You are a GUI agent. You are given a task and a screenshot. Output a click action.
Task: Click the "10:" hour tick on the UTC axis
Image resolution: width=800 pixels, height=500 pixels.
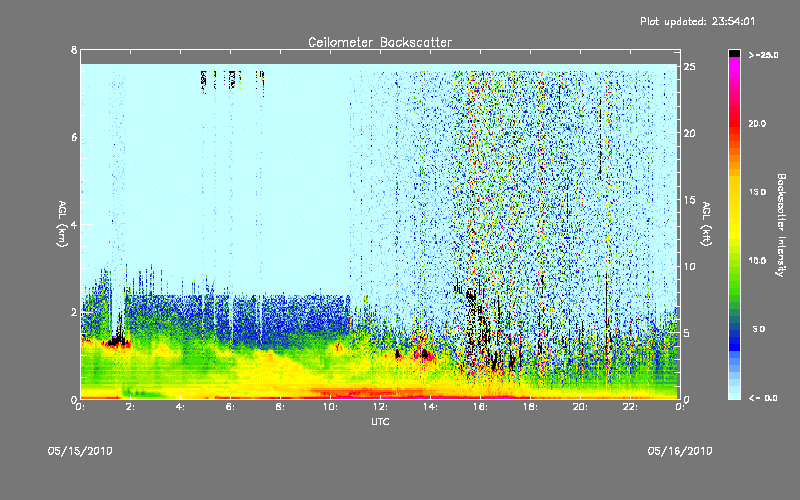tap(330, 407)
